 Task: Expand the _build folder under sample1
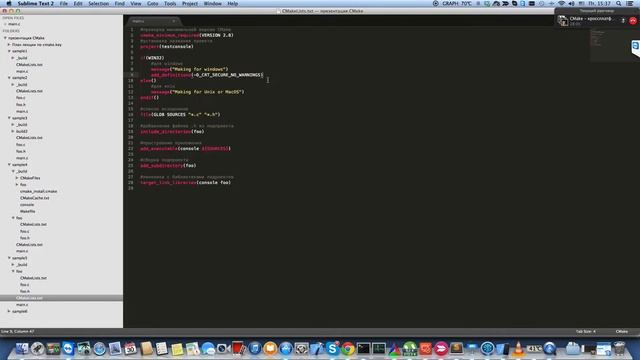pyautogui.click(x=13, y=58)
